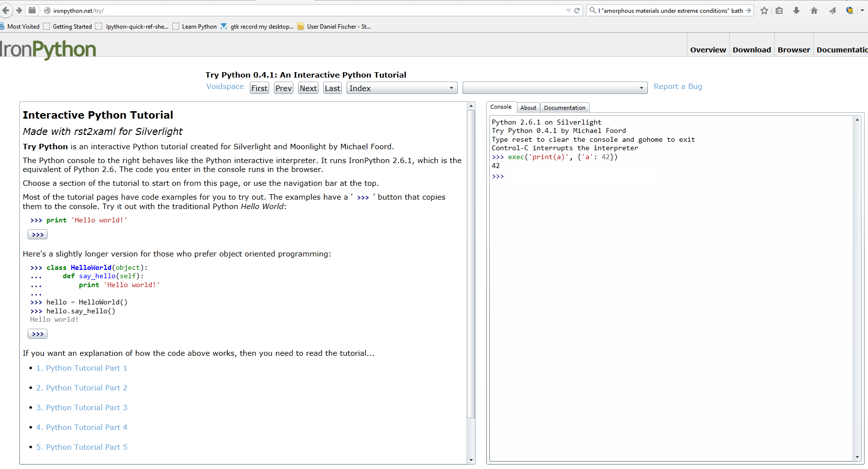The height and width of the screenshot is (469, 868).
Task: Go back with the browser Back arrow
Action: click(x=5, y=10)
